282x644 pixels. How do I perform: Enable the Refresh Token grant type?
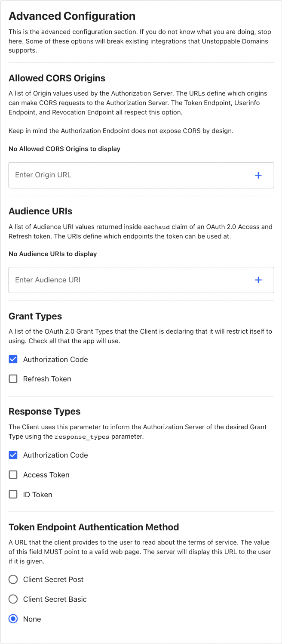click(x=13, y=378)
